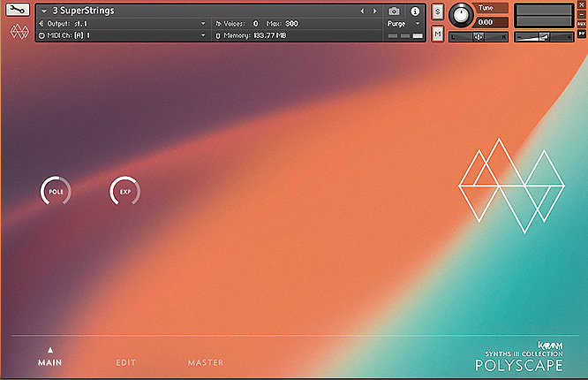The width and height of the screenshot is (588, 380).
Task: Open the snapshot camera view
Action: click(394, 11)
